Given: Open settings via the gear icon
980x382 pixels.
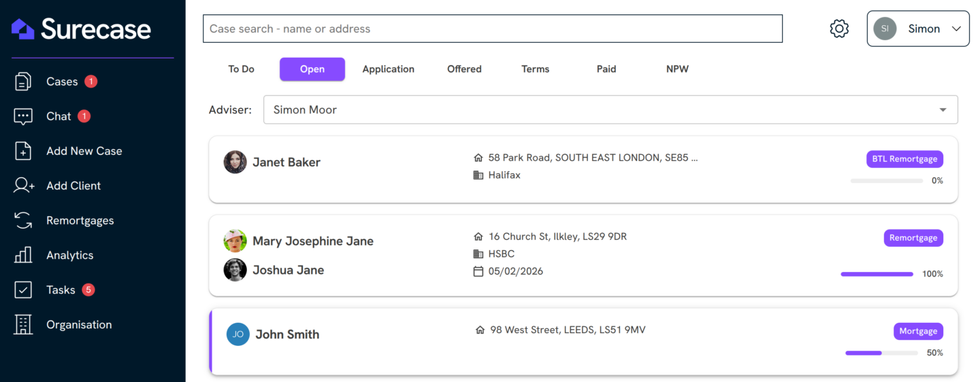Looking at the screenshot, I should 839,29.
